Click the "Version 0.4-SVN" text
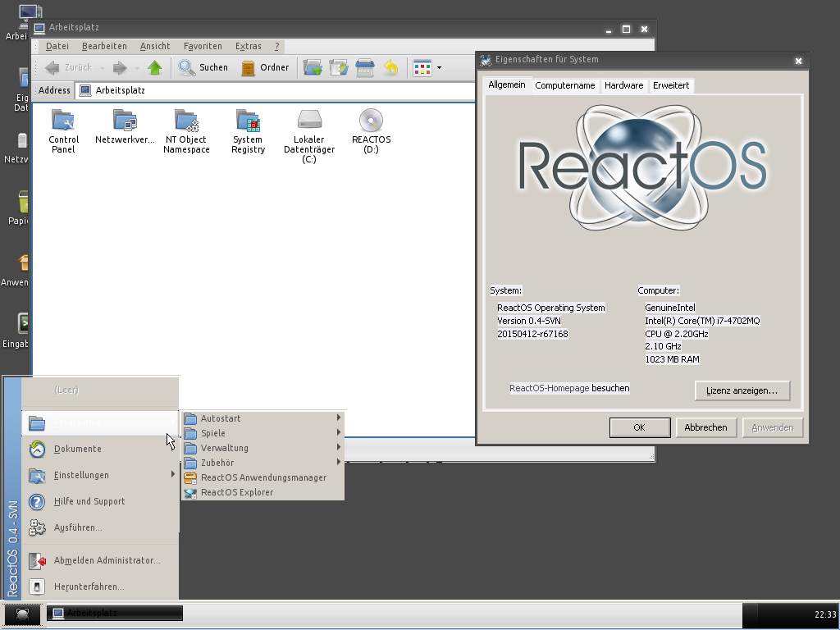Image resolution: width=840 pixels, height=630 pixels. coord(529,321)
